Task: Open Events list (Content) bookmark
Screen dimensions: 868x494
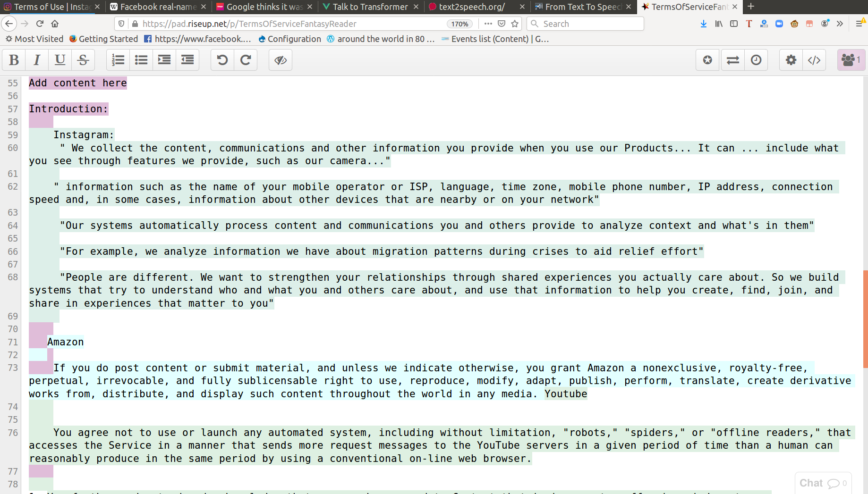Action: tap(495, 39)
